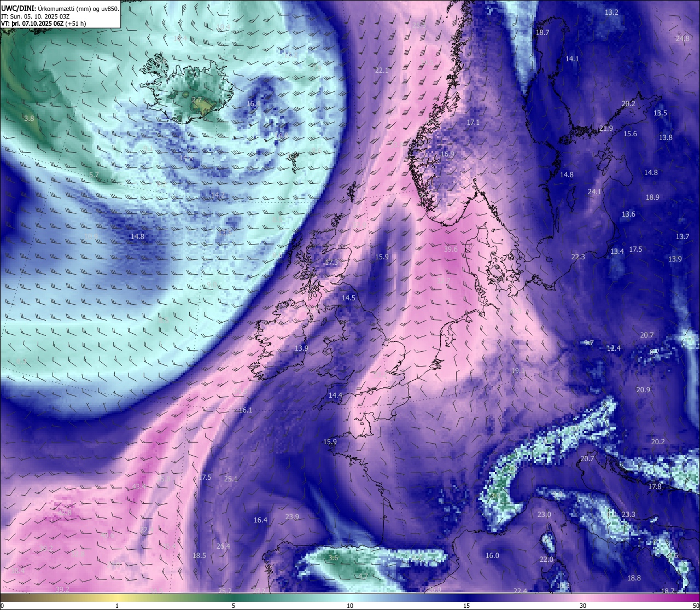
Task: Select the 22.0 value label
Action: 546,559
